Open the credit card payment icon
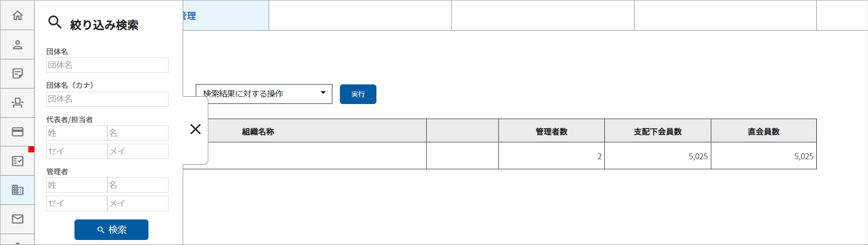 click(x=17, y=132)
